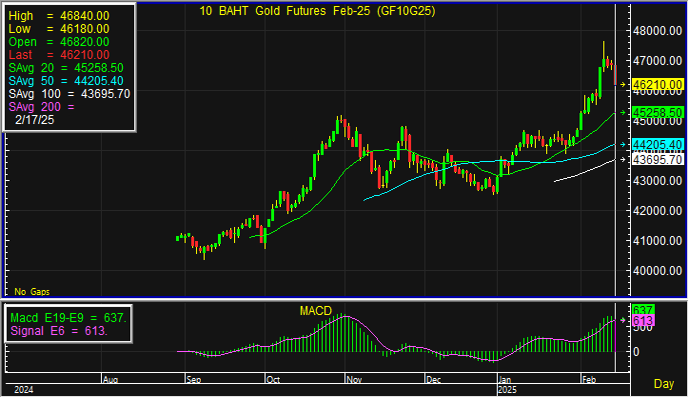Click the green arrow beside the SAvg 20 tag
The image size is (689, 398).
[x=623, y=112]
